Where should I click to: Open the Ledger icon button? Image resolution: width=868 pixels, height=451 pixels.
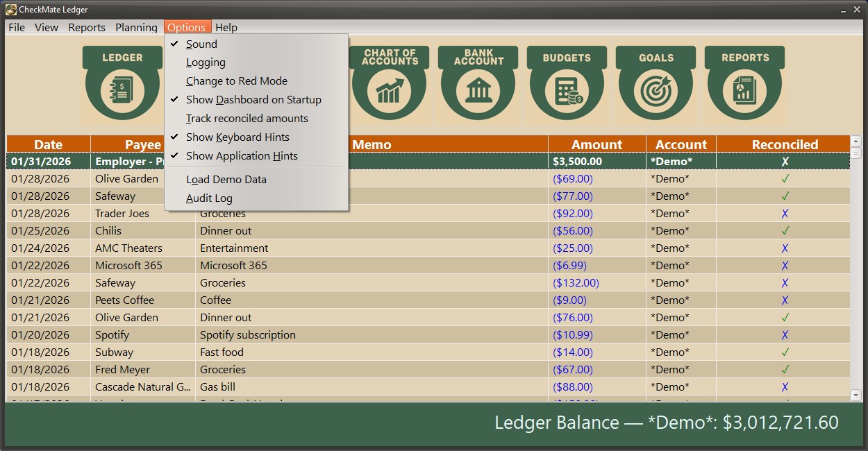[122, 83]
